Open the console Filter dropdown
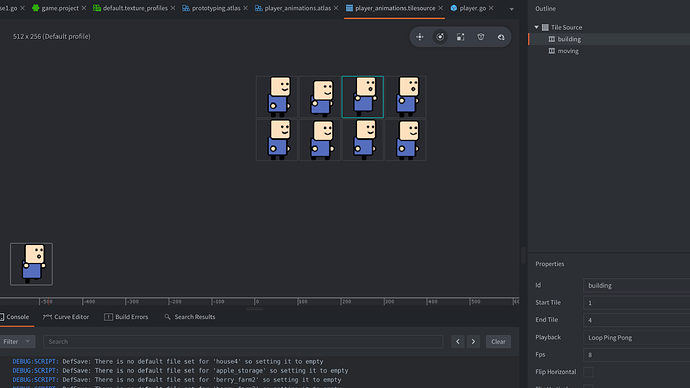The image size is (690, 388). tap(17, 341)
